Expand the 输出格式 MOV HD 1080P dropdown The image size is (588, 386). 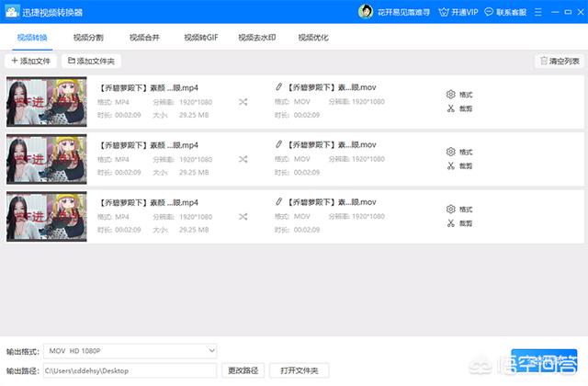130,351
